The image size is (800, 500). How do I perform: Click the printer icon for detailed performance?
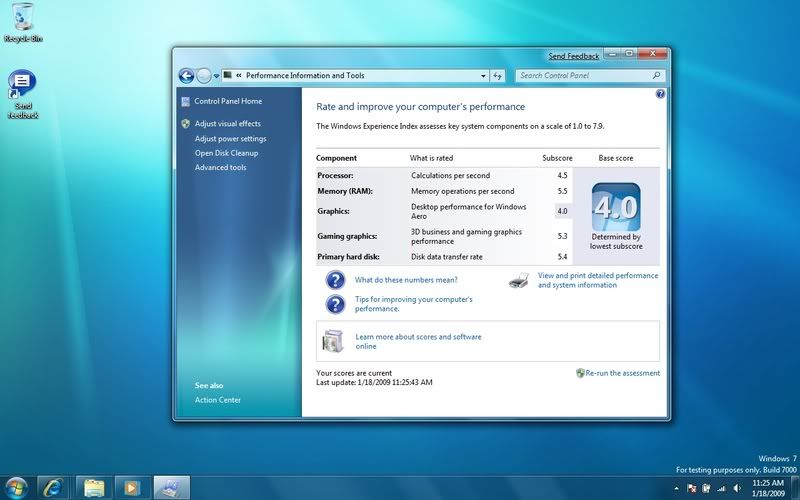point(518,281)
